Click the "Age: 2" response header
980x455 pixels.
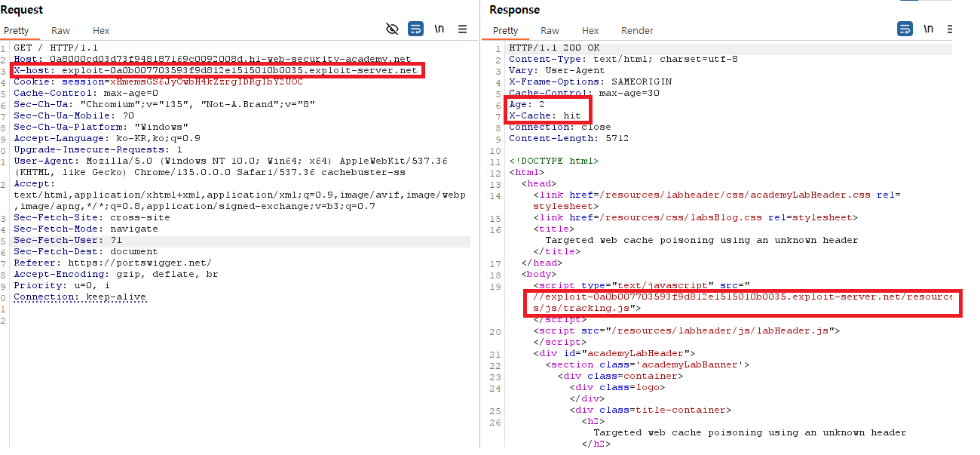point(527,104)
